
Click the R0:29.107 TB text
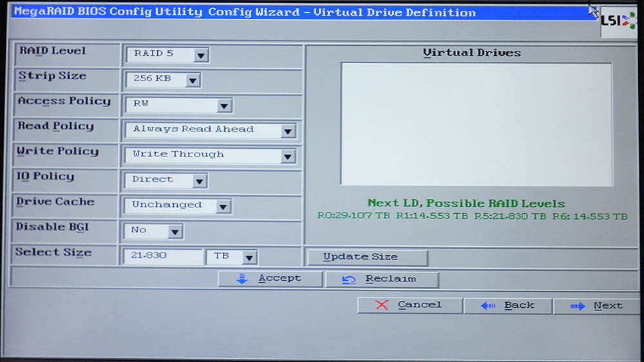pyautogui.click(x=354, y=216)
